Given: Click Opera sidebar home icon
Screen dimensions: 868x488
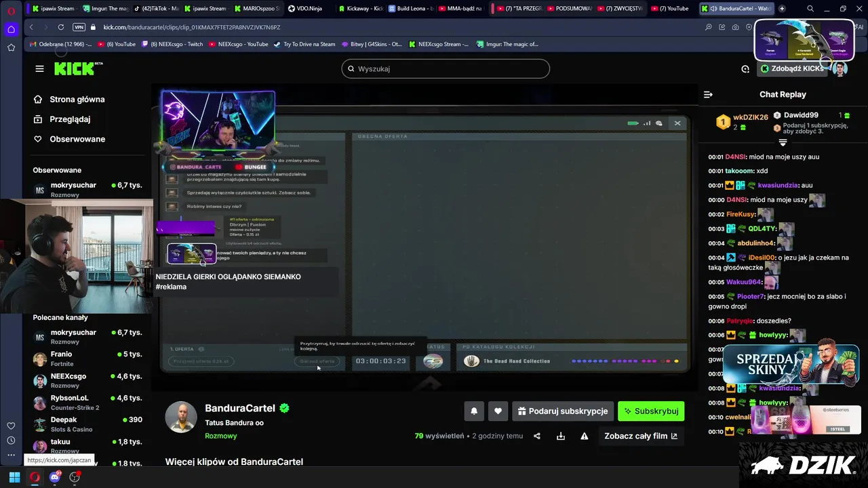Looking at the screenshot, I should 11,29.
